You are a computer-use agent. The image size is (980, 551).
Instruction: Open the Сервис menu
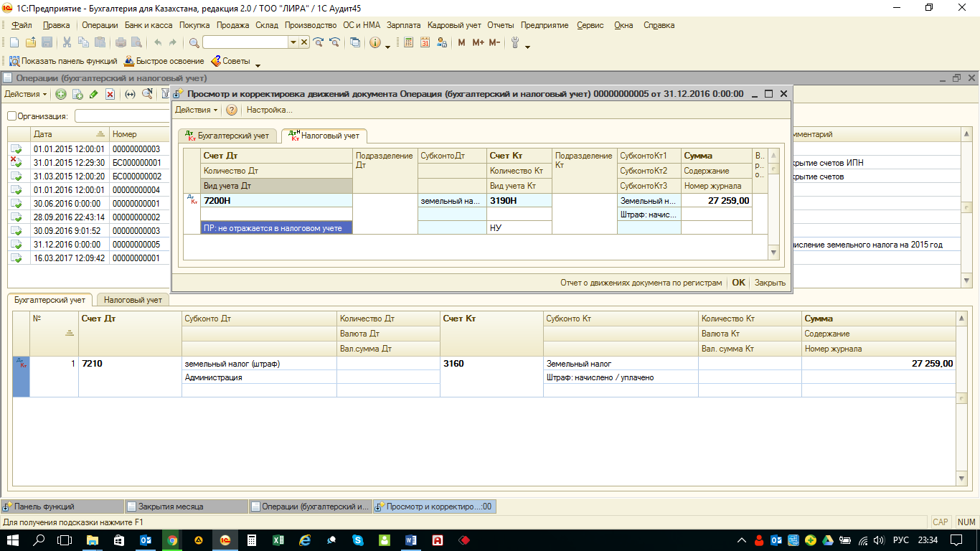point(590,25)
